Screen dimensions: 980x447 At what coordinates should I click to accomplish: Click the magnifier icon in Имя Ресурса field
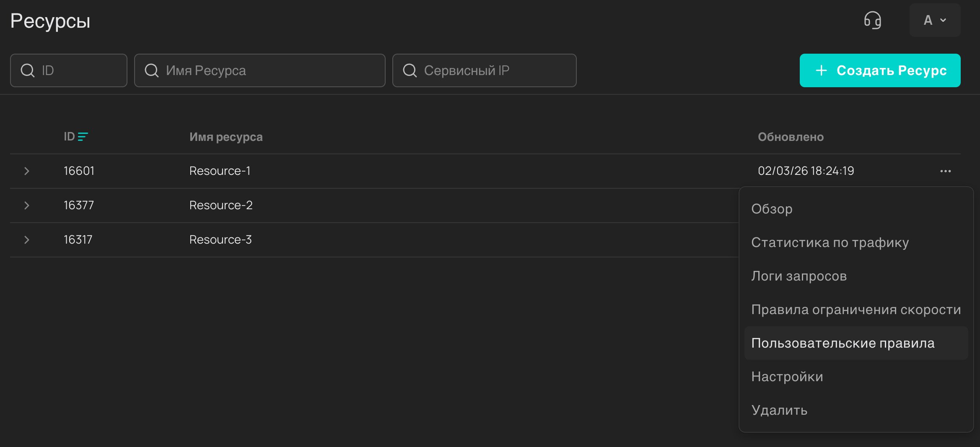coord(152,70)
